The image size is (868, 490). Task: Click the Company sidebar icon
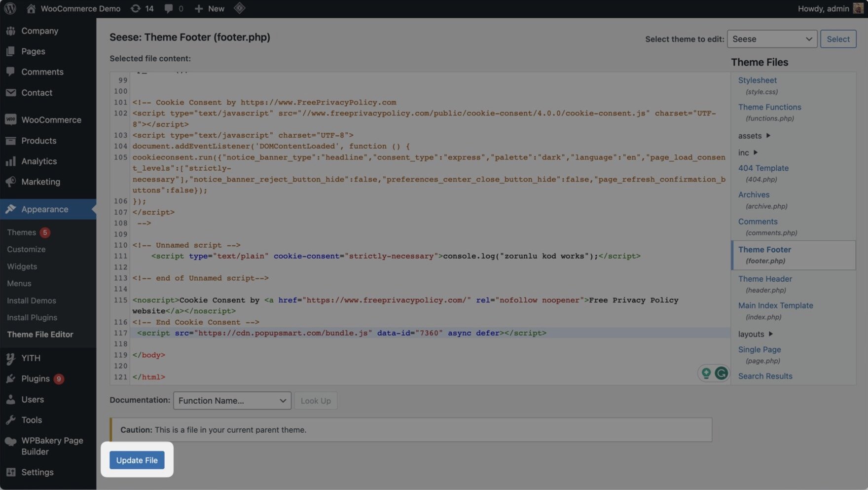10,31
